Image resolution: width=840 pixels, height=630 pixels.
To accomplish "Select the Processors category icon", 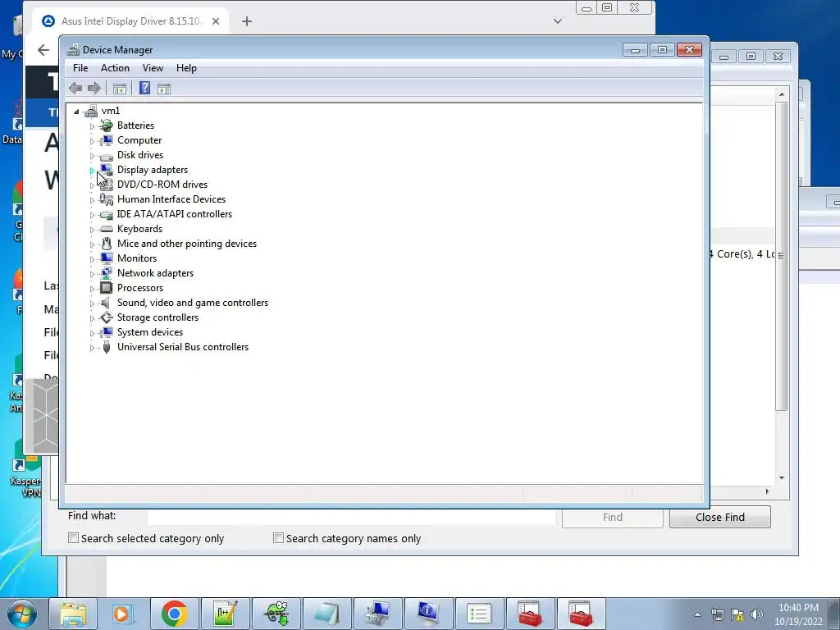I will pos(107,288).
